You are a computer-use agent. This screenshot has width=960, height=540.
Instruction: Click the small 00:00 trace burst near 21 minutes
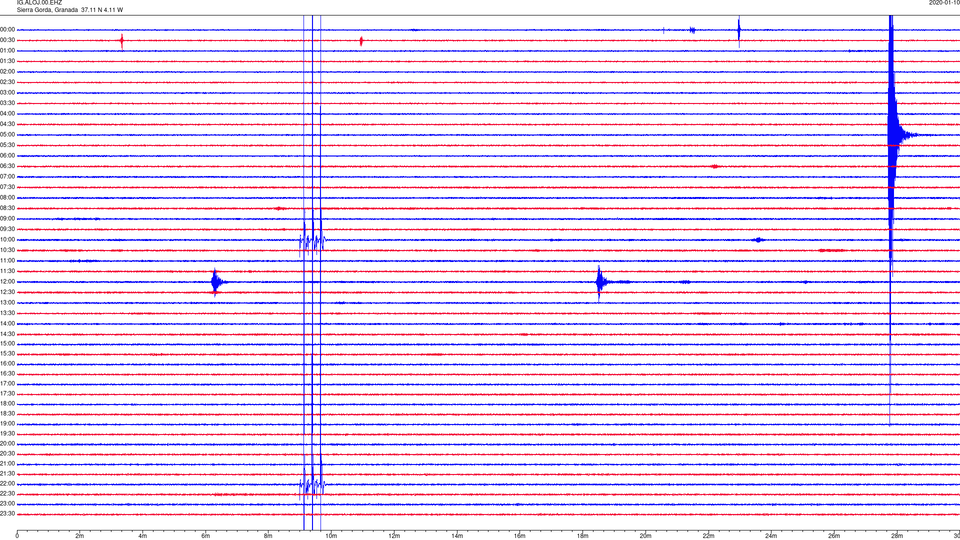pos(692,30)
